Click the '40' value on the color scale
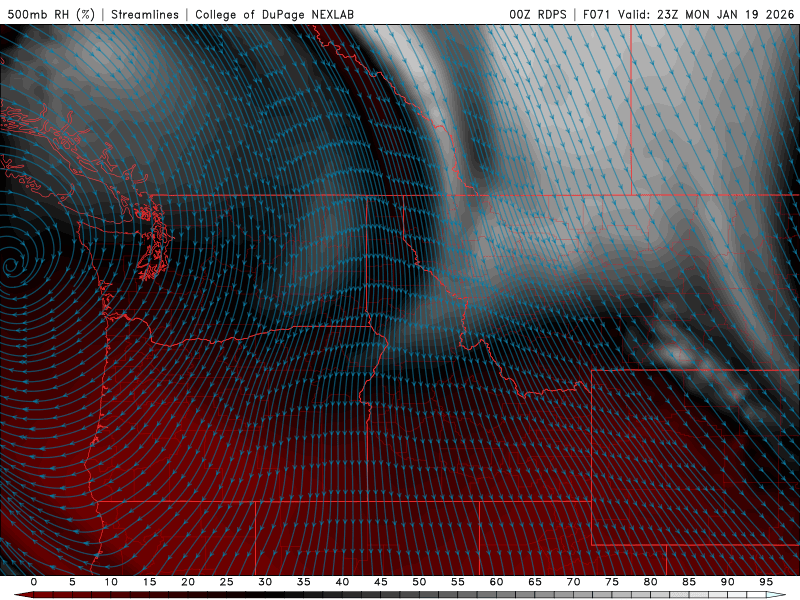Image resolution: width=800 pixels, height=600 pixels. click(342, 582)
